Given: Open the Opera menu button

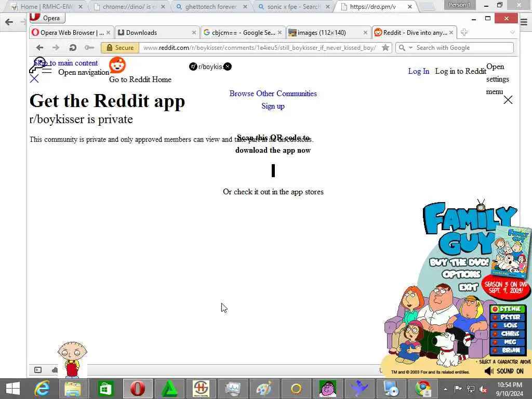Looking at the screenshot, I should tap(47, 18).
